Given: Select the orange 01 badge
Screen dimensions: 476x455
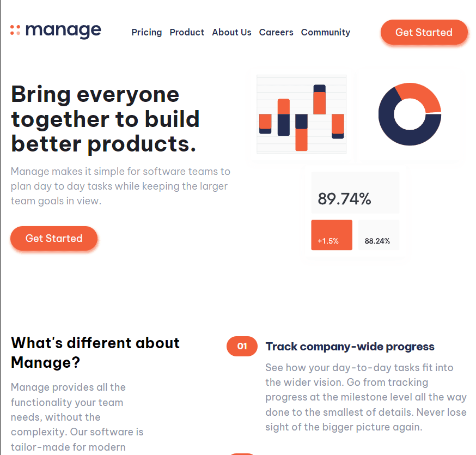Looking at the screenshot, I should (242, 346).
